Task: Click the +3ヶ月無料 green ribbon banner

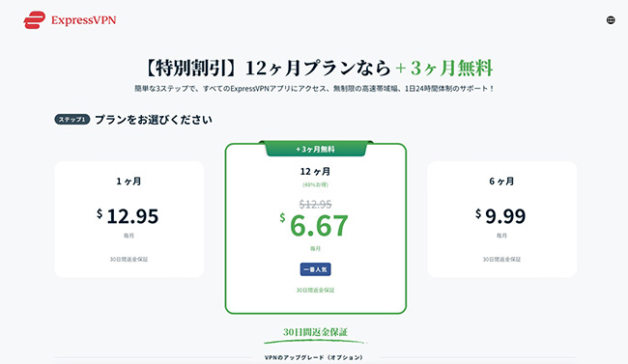Action: (316, 149)
